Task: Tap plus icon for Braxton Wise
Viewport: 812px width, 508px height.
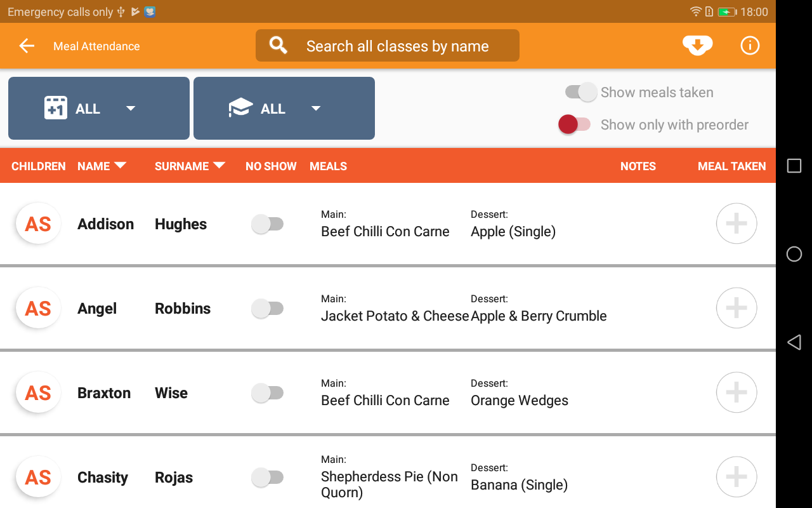Action: (736, 392)
